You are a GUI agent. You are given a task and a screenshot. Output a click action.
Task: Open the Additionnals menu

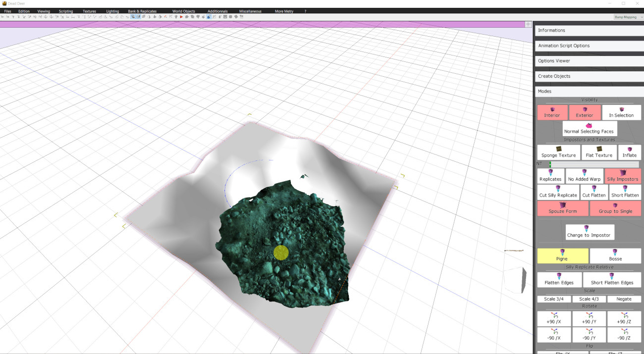click(217, 11)
